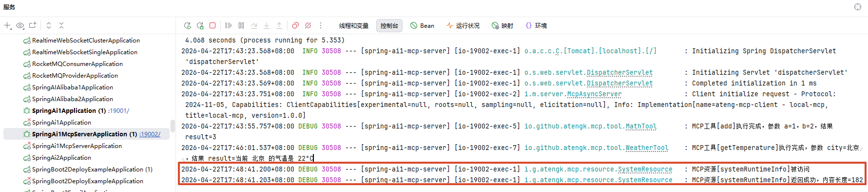
Task: Select the non-bold SpringAi1McpServerApplication child row
Action: [x=77, y=146]
